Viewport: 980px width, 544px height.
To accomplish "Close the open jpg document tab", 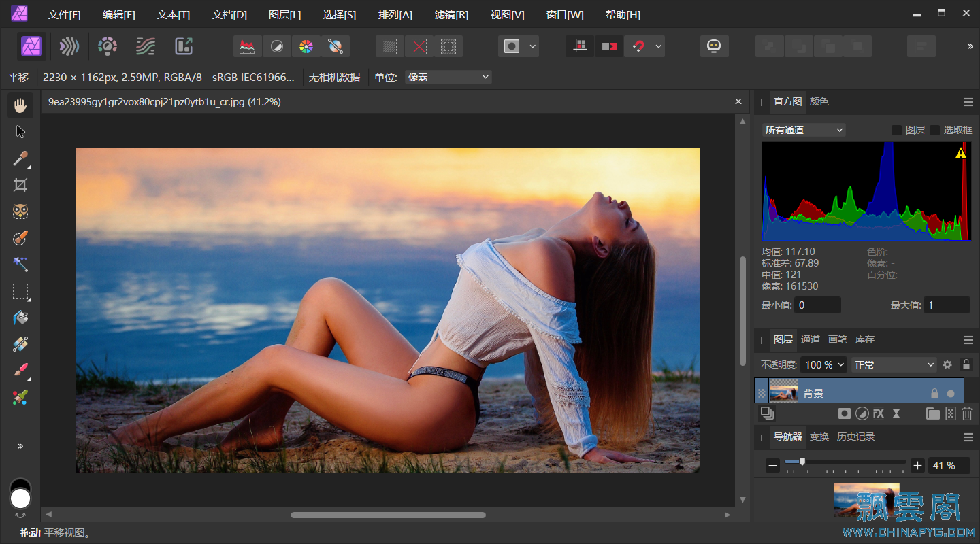I will click(x=738, y=101).
